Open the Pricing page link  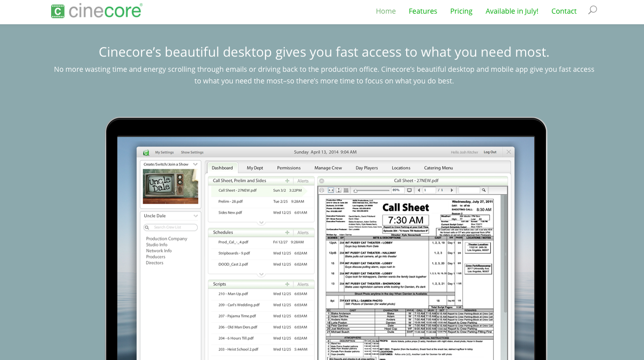(461, 11)
